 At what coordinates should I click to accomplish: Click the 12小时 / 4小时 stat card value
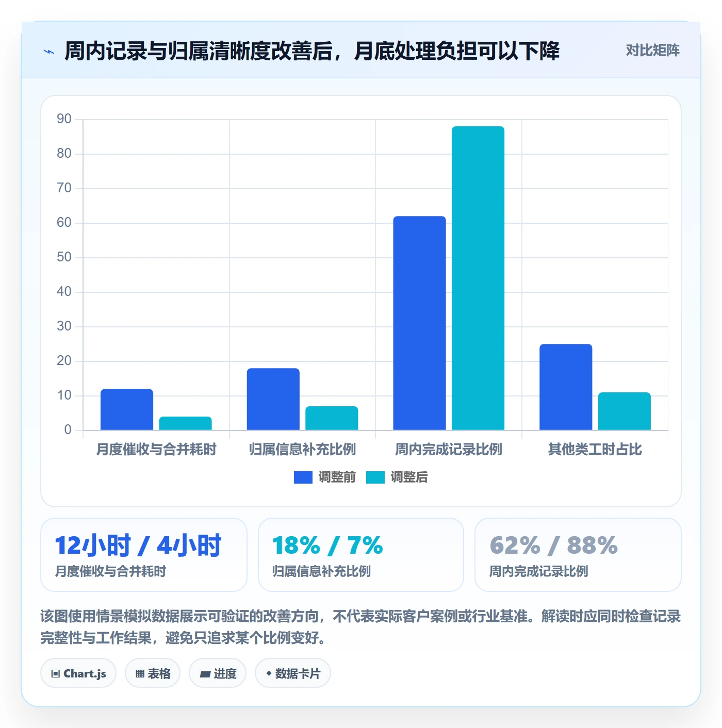click(138, 545)
